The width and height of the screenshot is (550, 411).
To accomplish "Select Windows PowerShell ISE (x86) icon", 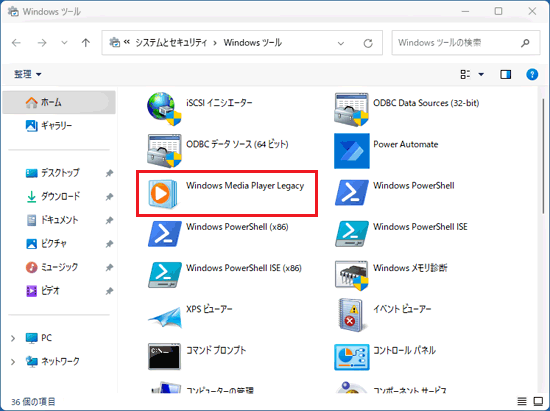I will (165, 275).
